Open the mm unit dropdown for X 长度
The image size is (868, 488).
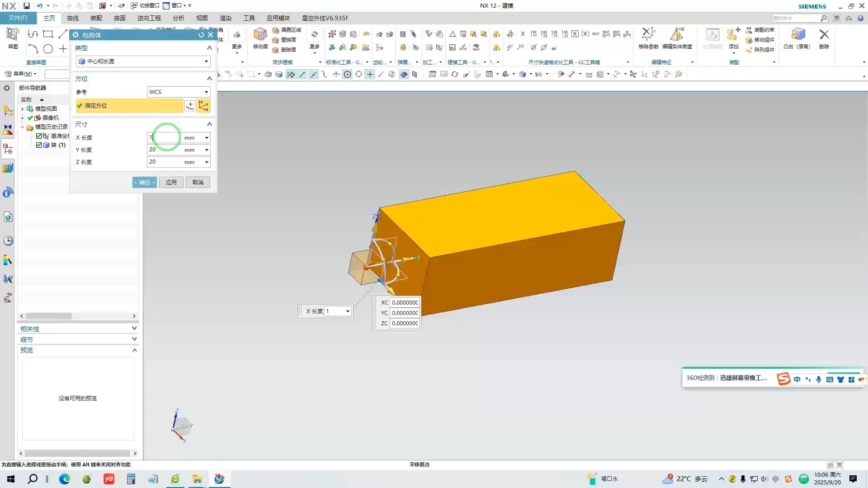206,137
